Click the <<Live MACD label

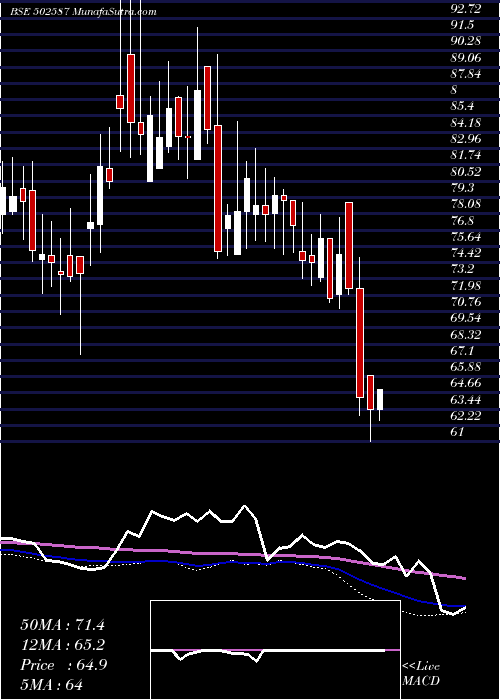pos(421,674)
